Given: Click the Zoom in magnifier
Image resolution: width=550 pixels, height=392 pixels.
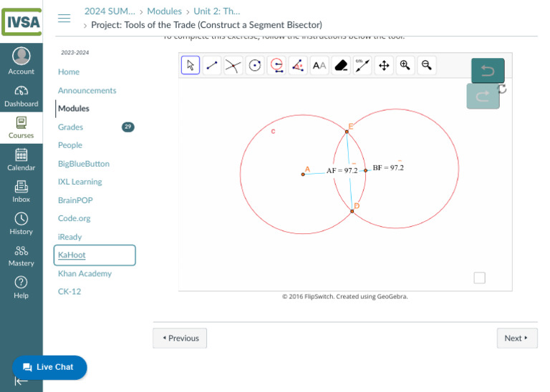Looking at the screenshot, I should coord(405,65).
